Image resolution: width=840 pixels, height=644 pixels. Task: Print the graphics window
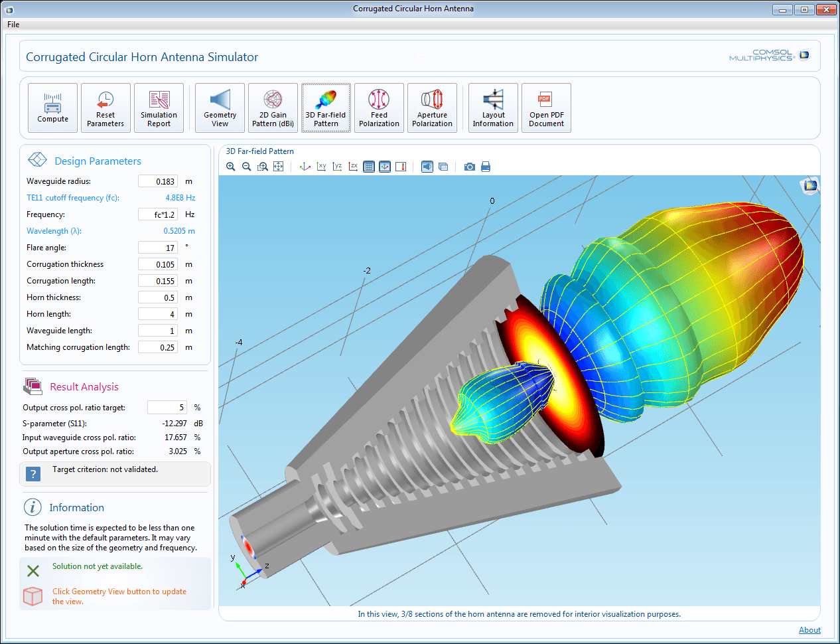(x=486, y=167)
